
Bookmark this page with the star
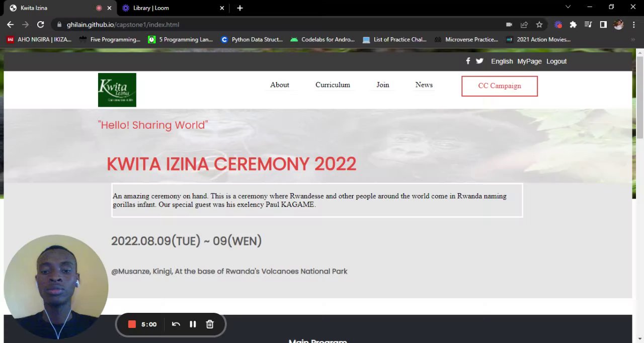[539, 24]
